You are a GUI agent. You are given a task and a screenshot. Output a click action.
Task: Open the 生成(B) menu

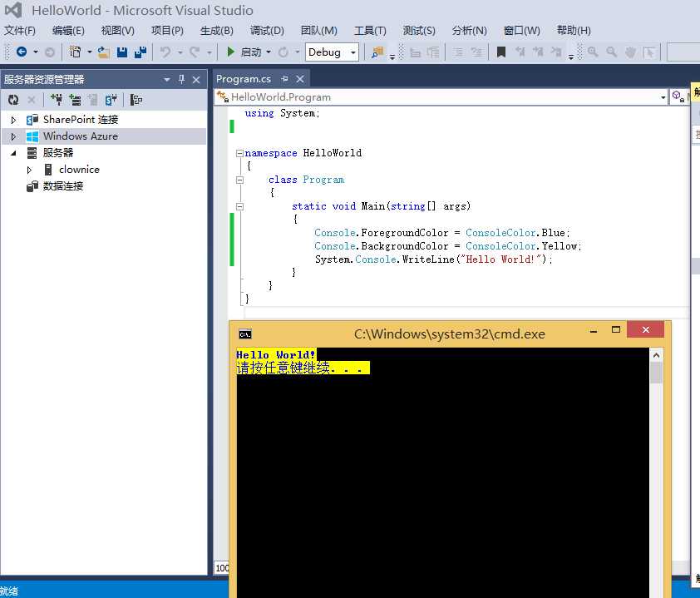tap(216, 31)
